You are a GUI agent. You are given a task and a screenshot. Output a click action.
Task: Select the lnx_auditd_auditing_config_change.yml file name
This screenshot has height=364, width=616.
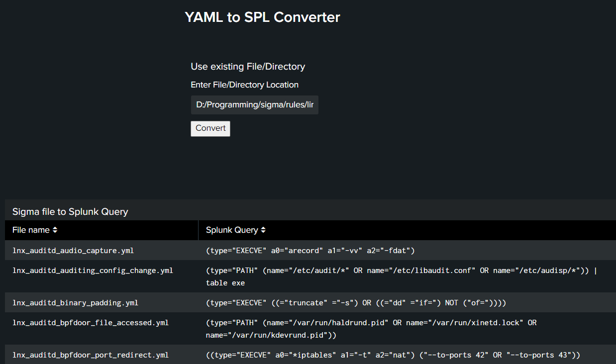coord(93,270)
